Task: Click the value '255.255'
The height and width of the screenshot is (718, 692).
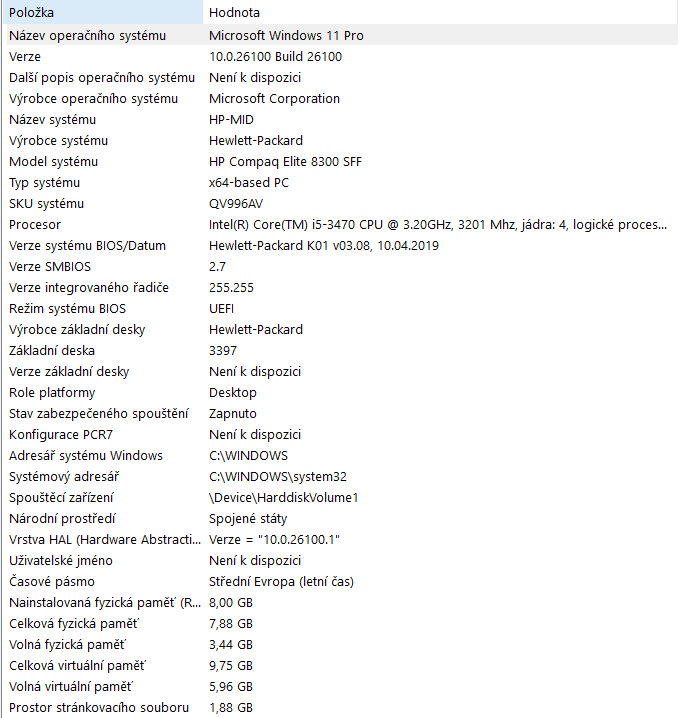Action: click(231, 288)
